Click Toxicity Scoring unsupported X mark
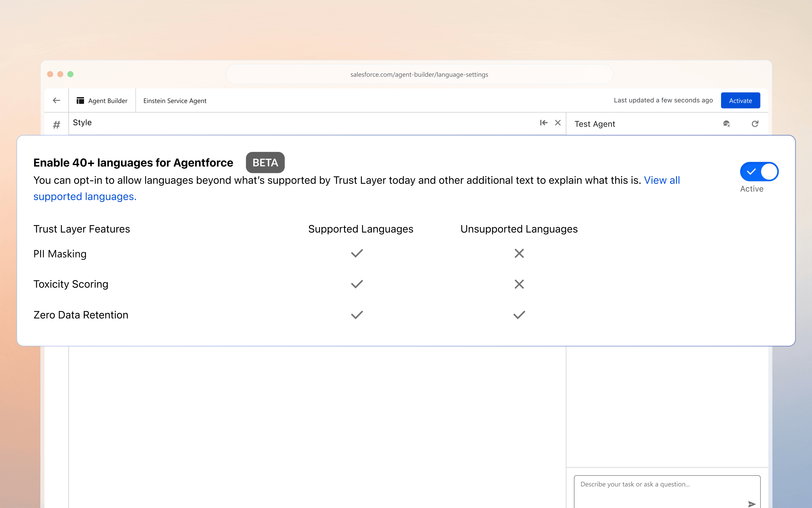This screenshot has width=812, height=508. [519, 284]
